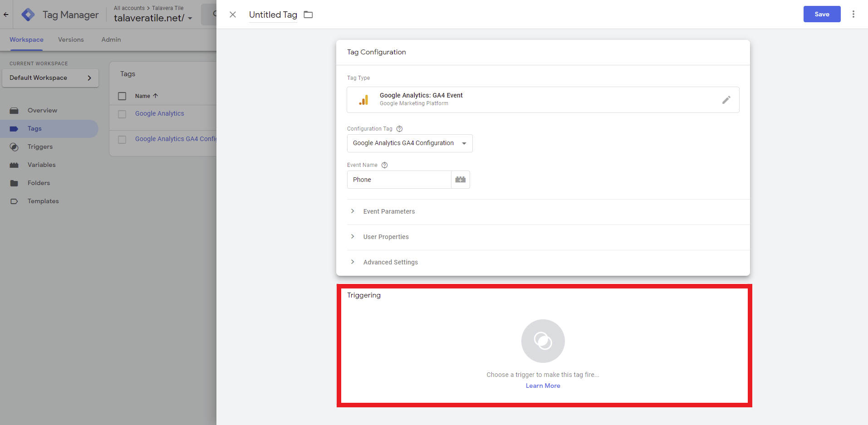Screen dimensions: 868x425
Task: Open the Configuration Tag dropdown
Action: click(x=409, y=143)
